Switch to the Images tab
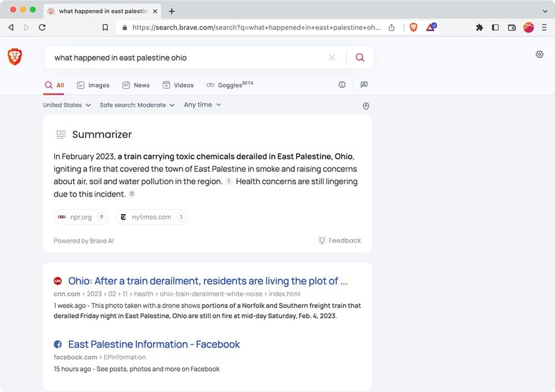This screenshot has width=555, height=392. [93, 85]
